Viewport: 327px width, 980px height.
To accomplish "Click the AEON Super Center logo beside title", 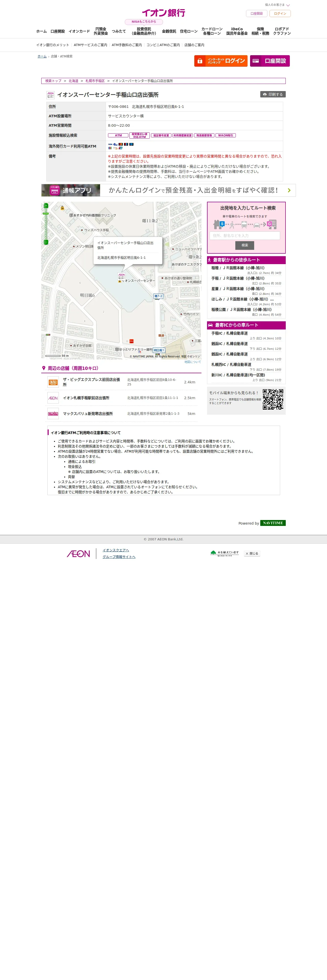I will pyautogui.click(x=50, y=95).
